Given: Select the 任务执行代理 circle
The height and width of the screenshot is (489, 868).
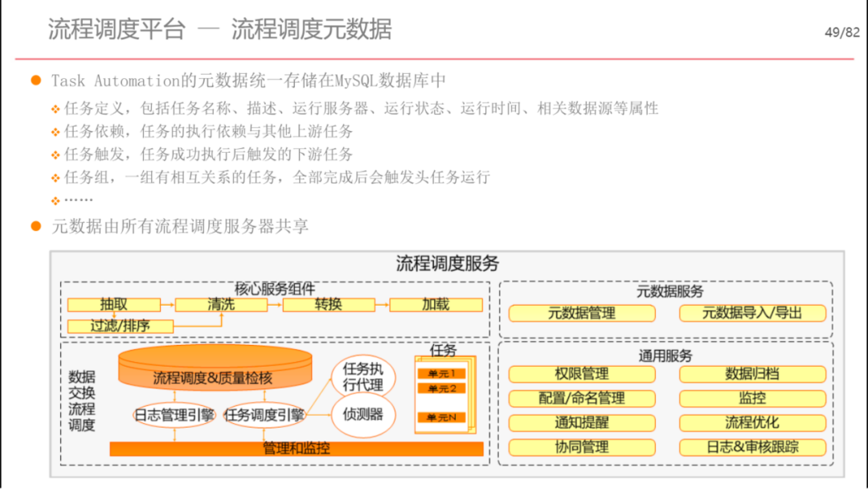Looking at the screenshot, I should click(x=363, y=376).
